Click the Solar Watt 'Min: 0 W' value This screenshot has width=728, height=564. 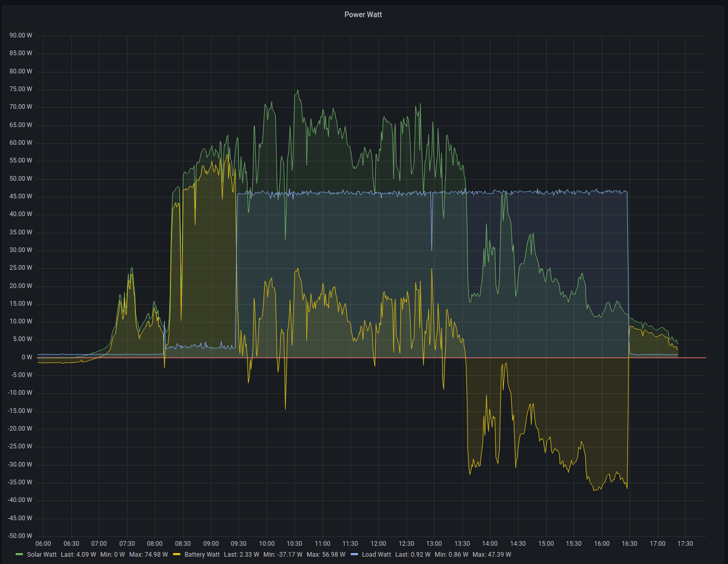113,555
